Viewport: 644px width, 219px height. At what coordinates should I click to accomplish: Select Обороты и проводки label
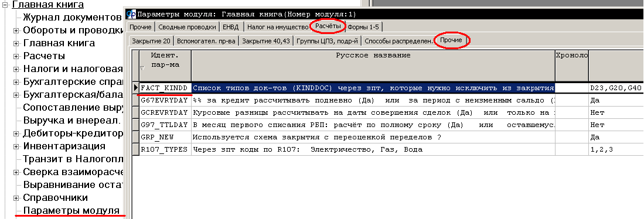[x=73, y=30]
